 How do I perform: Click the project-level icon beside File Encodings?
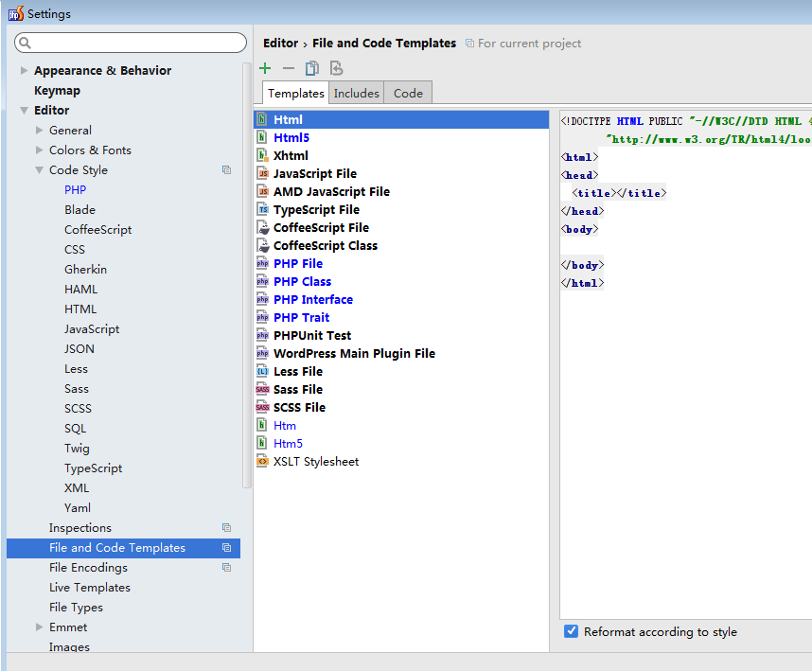(226, 568)
